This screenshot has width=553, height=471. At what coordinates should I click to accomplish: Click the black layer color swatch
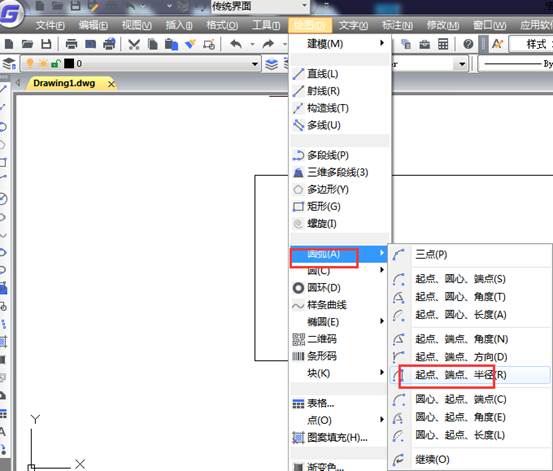tap(69, 64)
